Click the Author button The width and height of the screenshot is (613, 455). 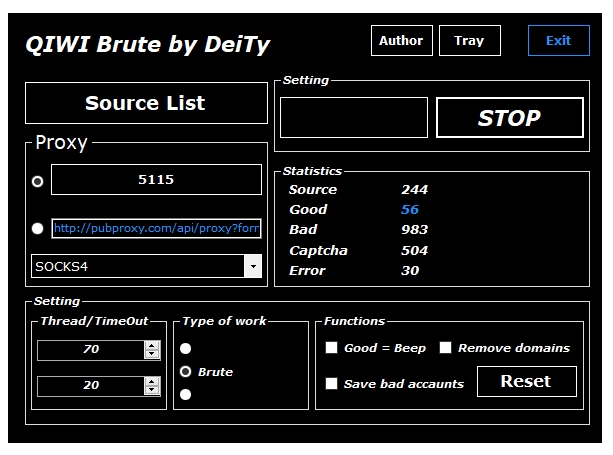401,41
